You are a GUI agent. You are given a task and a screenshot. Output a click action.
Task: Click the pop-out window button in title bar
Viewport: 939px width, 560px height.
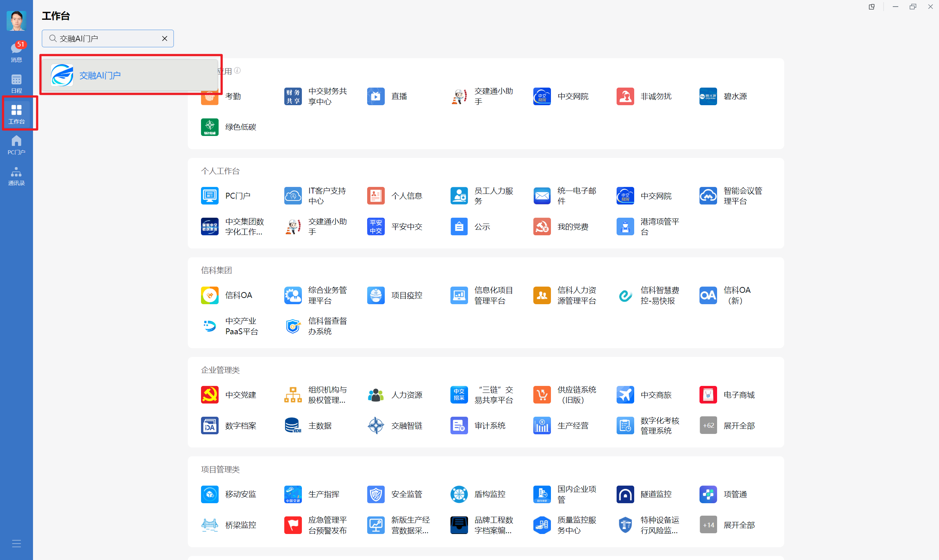click(x=872, y=7)
